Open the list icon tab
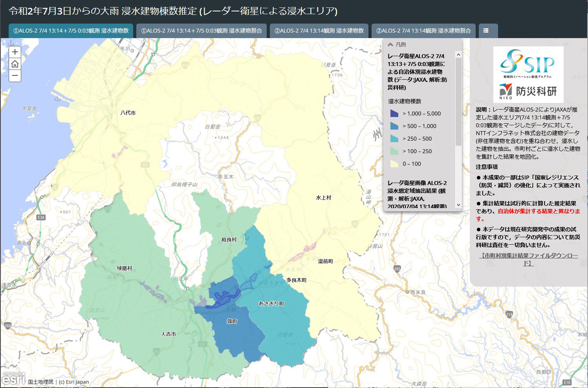588x388 pixels. click(x=486, y=31)
